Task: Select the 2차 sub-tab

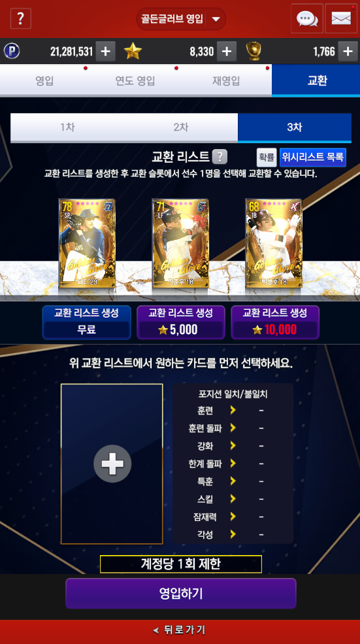Action: 180,127
